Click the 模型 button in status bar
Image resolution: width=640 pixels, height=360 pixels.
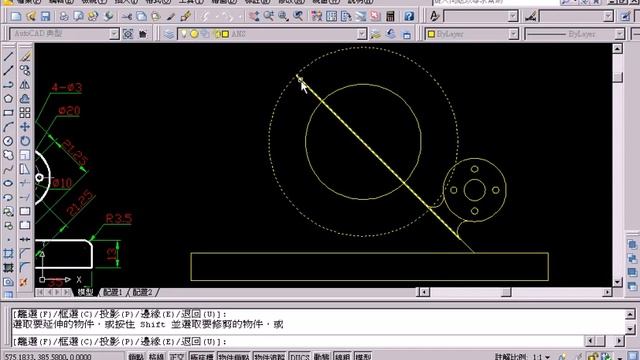pyautogui.click(x=363, y=356)
